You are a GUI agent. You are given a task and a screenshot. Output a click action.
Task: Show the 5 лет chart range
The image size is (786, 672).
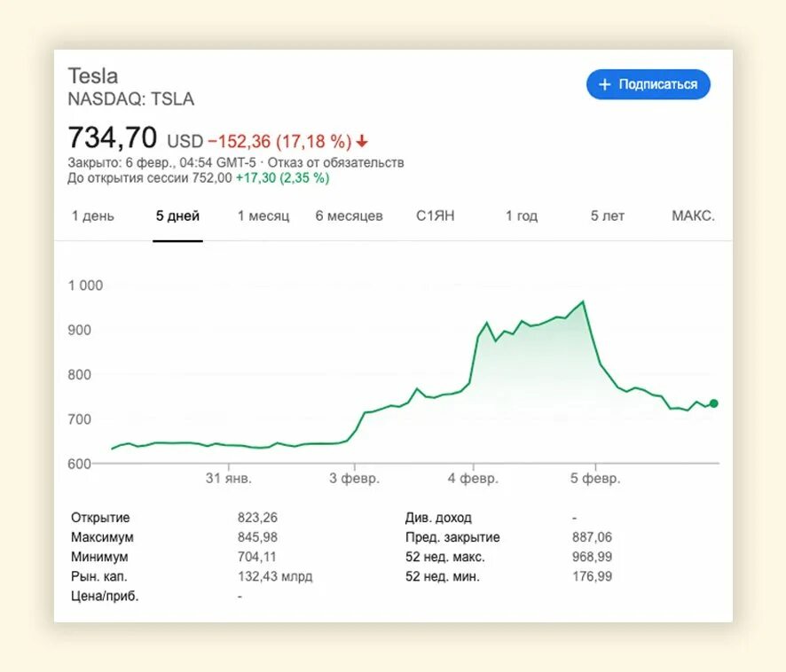tap(607, 216)
